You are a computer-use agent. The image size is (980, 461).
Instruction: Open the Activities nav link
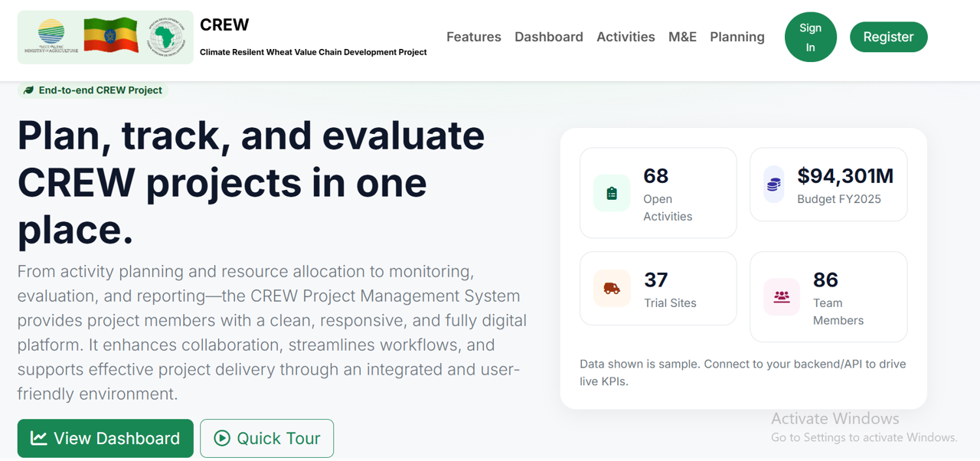pyautogui.click(x=626, y=37)
